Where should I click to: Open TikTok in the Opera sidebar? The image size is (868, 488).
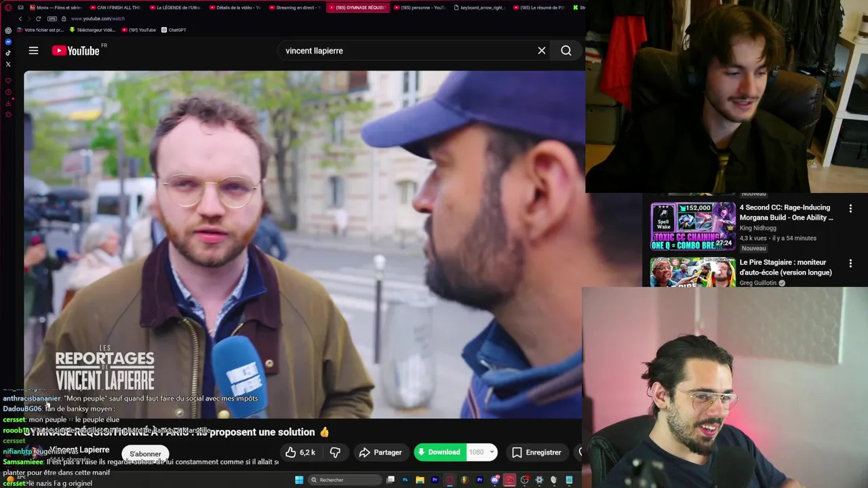(8, 53)
